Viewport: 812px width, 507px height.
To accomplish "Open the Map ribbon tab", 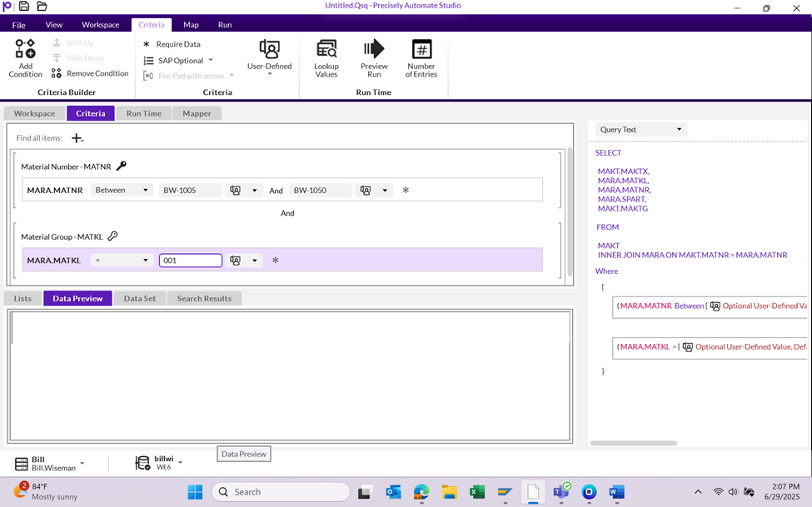I will pos(191,25).
